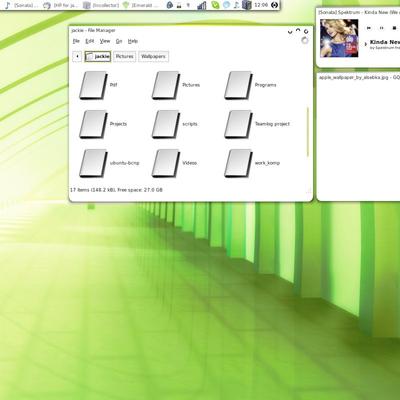Click the signal bars network tray icon

(201, 5)
